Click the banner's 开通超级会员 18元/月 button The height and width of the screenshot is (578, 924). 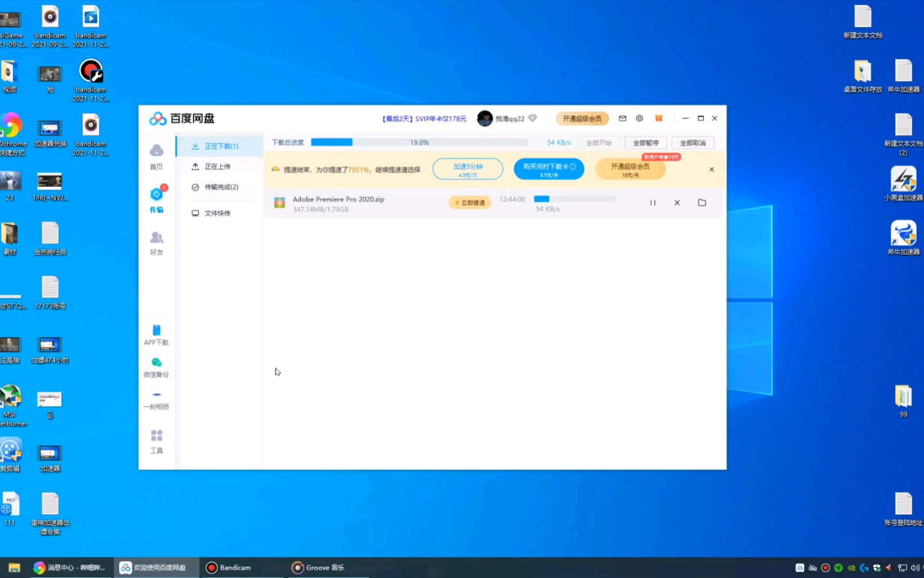pyautogui.click(x=630, y=170)
